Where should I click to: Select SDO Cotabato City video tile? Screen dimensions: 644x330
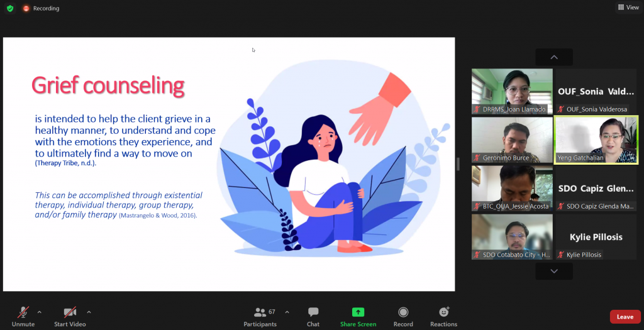(x=512, y=236)
